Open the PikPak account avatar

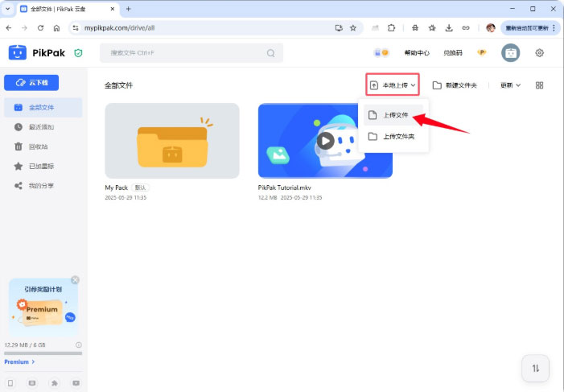(x=510, y=53)
